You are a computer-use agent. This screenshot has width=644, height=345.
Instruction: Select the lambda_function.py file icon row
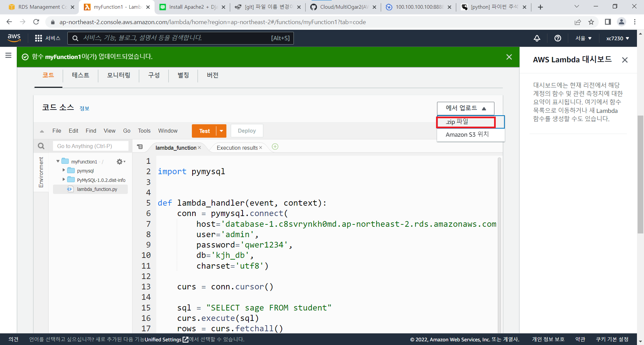coord(90,189)
